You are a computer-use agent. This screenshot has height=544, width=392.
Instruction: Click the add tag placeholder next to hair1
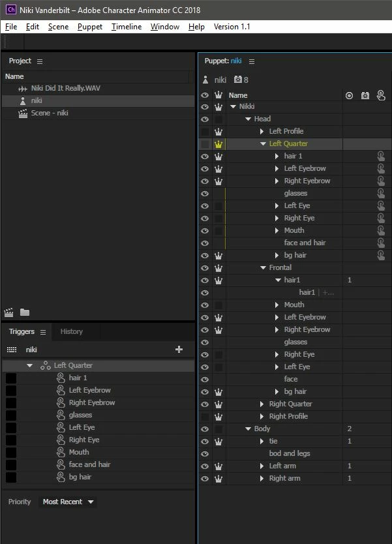[328, 293]
